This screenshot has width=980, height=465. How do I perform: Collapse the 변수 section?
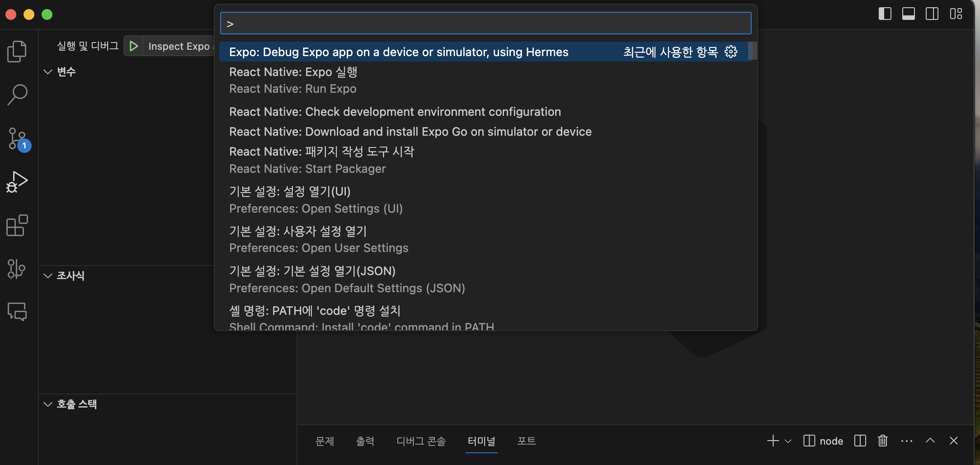click(48, 71)
